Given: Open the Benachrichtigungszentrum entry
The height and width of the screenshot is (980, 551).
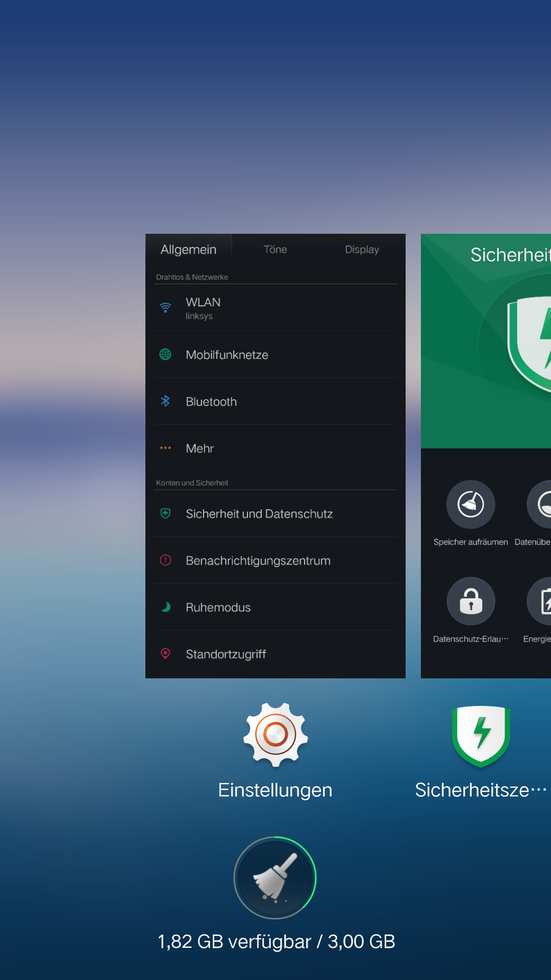Looking at the screenshot, I should pos(275,560).
